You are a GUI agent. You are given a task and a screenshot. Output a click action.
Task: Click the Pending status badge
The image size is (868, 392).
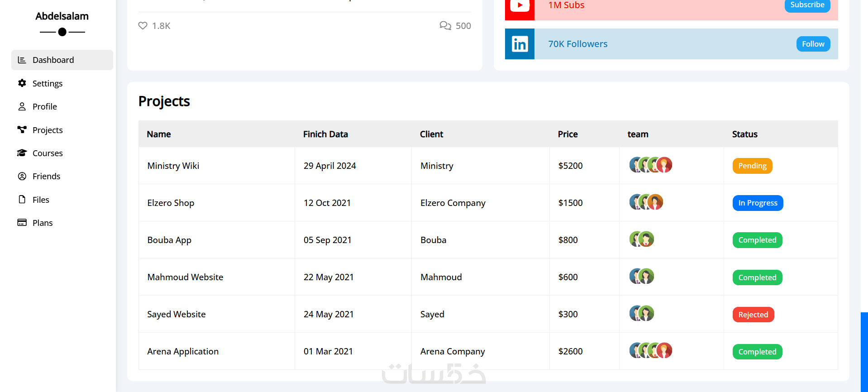point(752,166)
